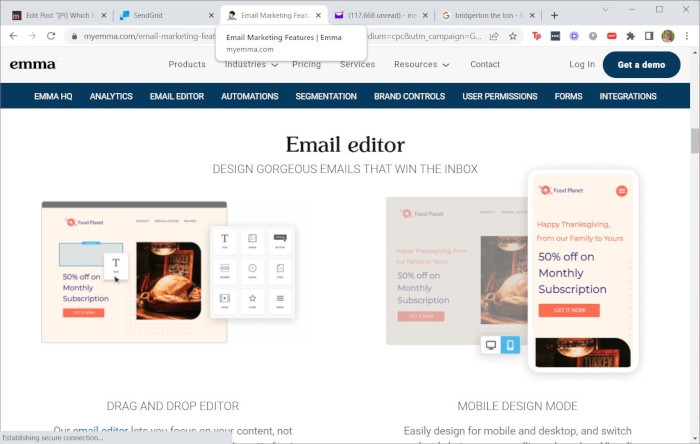Go back to the previous page
700x444 pixels.
click(13, 36)
